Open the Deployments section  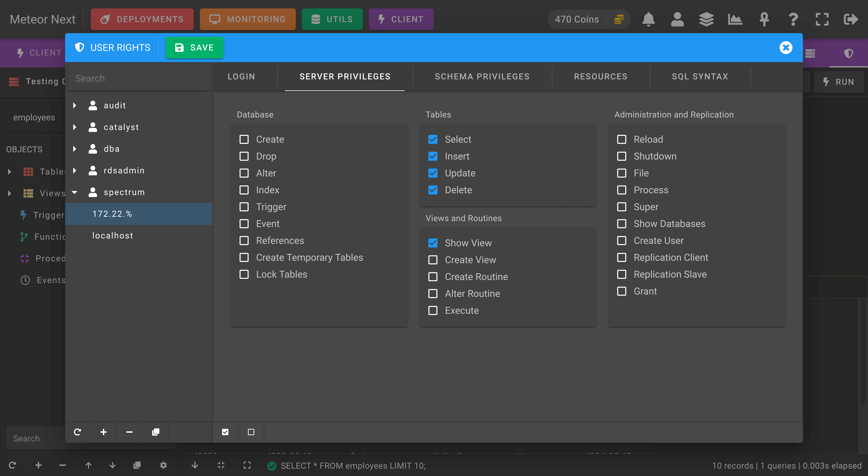[142, 19]
